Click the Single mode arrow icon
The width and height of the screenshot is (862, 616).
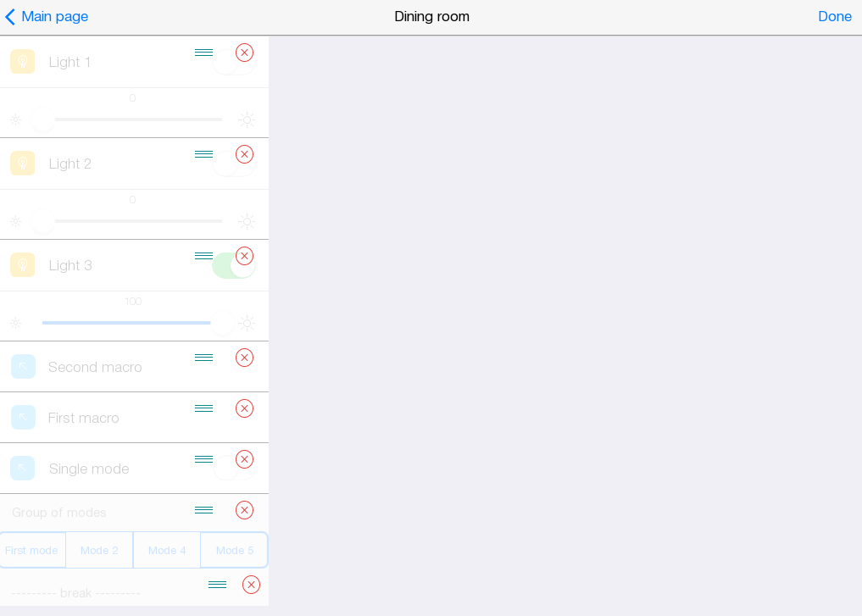[x=23, y=469]
